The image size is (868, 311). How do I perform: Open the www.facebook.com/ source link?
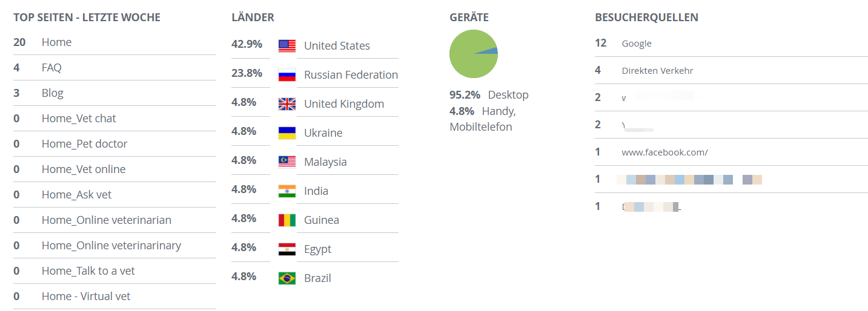(x=664, y=152)
